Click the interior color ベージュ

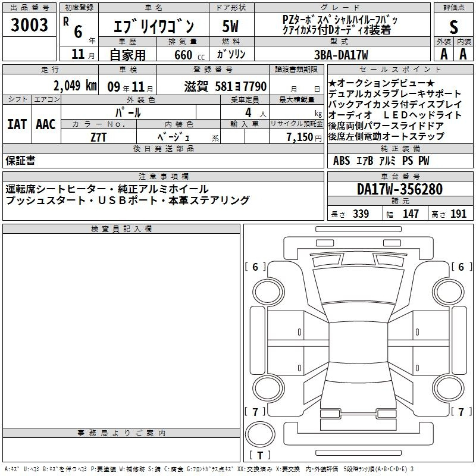point(174,137)
